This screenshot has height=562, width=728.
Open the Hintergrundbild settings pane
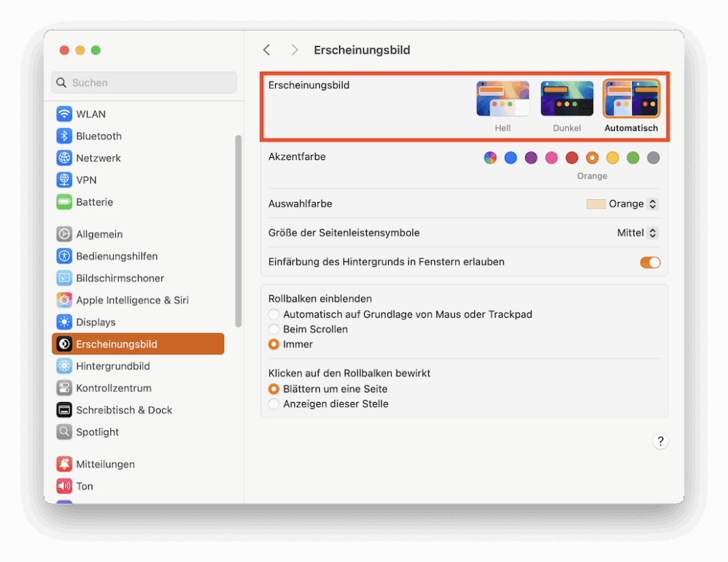point(138,366)
